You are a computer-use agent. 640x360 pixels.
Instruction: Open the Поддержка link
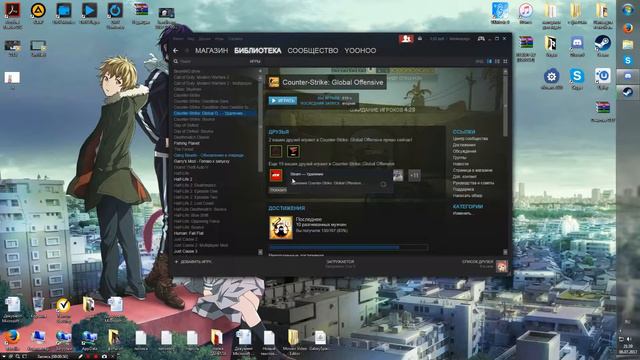pos(463,189)
